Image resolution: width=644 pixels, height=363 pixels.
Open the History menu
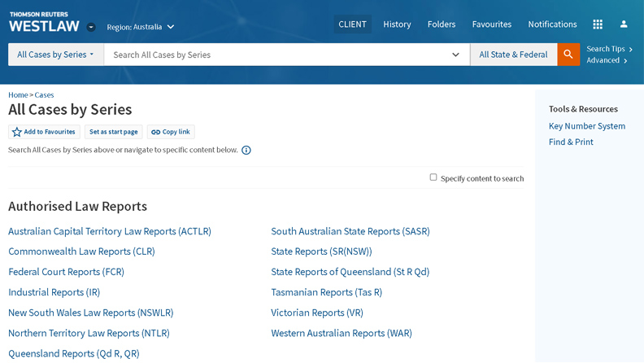point(397,24)
